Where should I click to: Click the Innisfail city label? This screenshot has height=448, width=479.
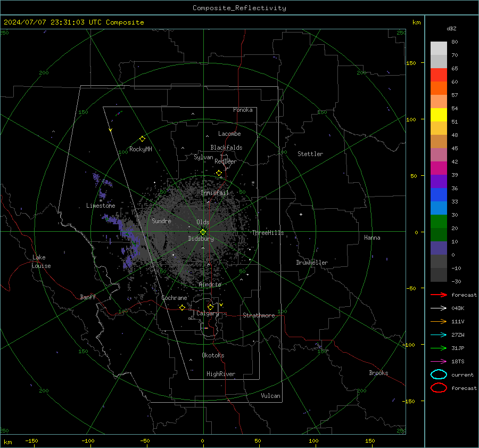tap(214, 193)
